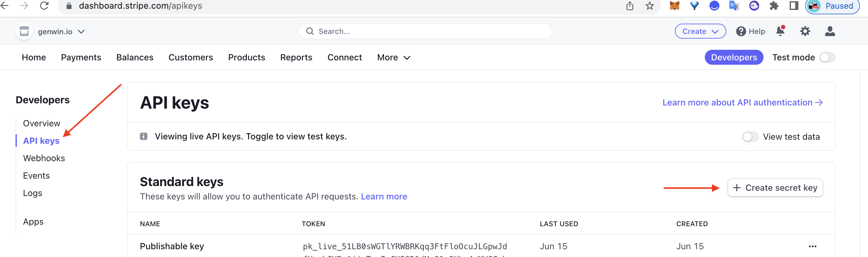The height and width of the screenshot is (257, 868).
Task: Click the search magnifier icon
Action: coord(310,31)
